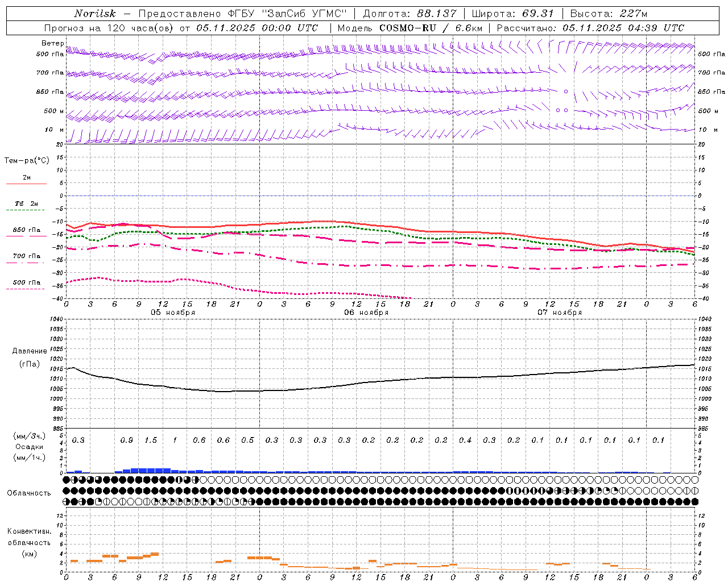Click the (гПа) pressure unit label
This screenshot has width=728, height=582.
pos(30,364)
